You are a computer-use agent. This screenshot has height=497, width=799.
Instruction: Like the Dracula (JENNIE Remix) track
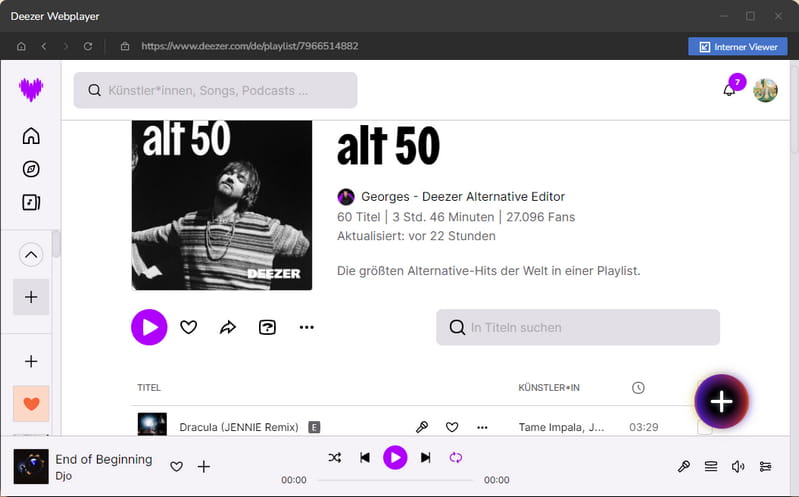(x=452, y=427)
